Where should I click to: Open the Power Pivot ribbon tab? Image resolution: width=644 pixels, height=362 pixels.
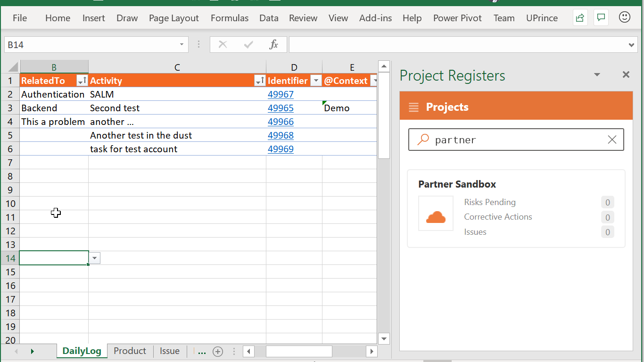pyautogui.click(x=457, y=18)
